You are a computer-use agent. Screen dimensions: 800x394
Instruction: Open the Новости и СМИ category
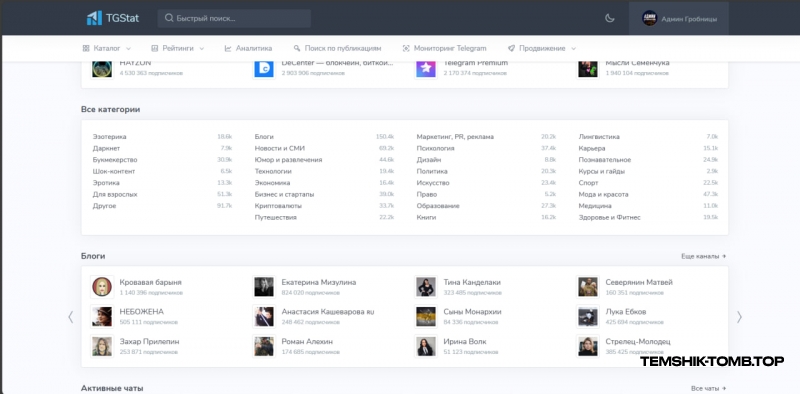(x=280, y=149)
